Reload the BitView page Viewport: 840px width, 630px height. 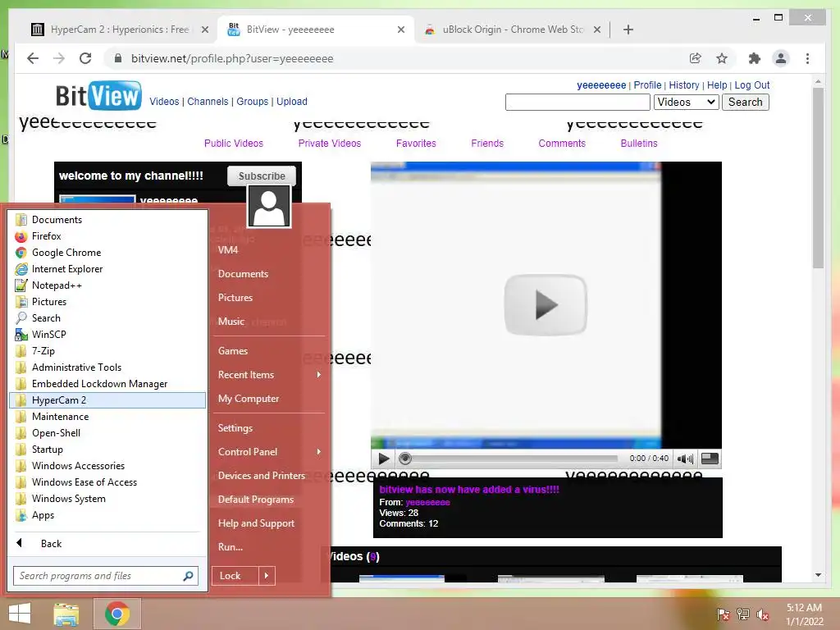coord(85,58)
